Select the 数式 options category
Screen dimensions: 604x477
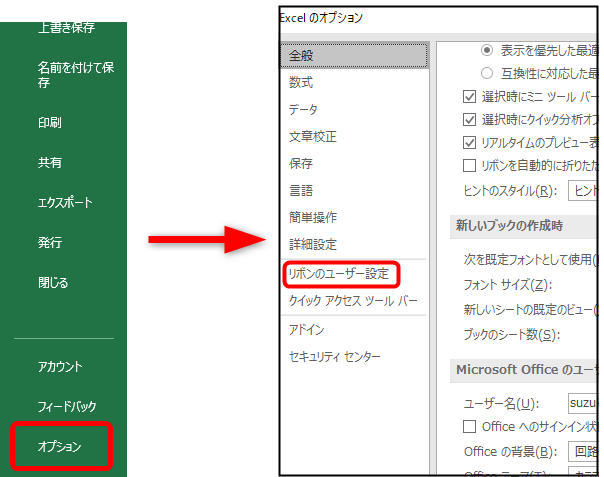(301, 82)
